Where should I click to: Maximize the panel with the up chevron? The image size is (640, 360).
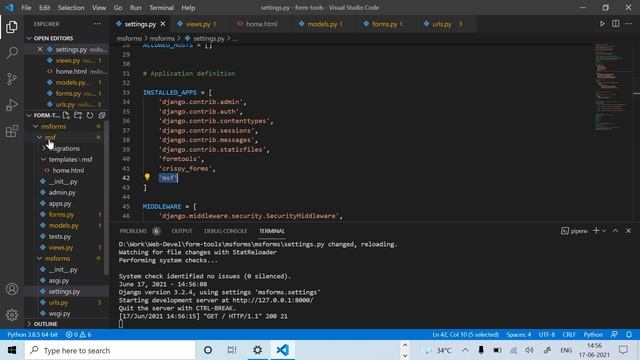click(x=616, y=231)
